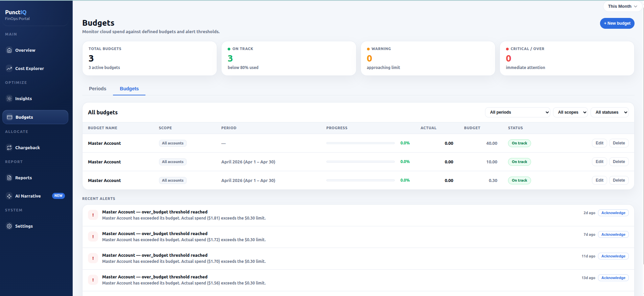The width and height of the screenshot is (644, 296).
Task: Edit the 10.00 April 2026 budget
Action: pos(599,162)
